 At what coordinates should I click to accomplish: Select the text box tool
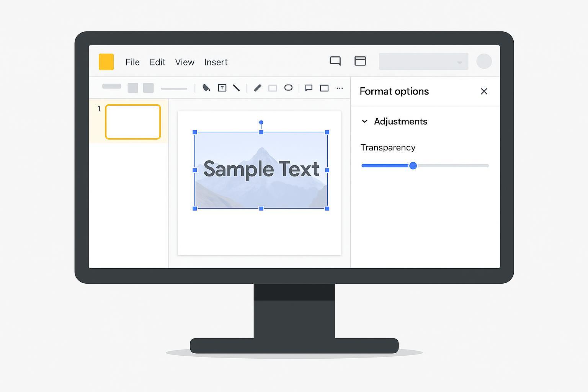tap(222, 88)
